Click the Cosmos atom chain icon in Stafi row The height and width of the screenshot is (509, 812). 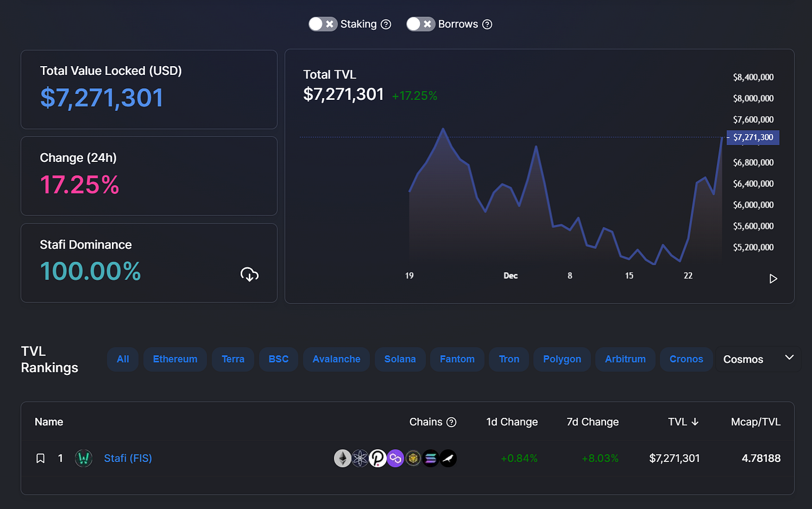click(x=360, y=459)
